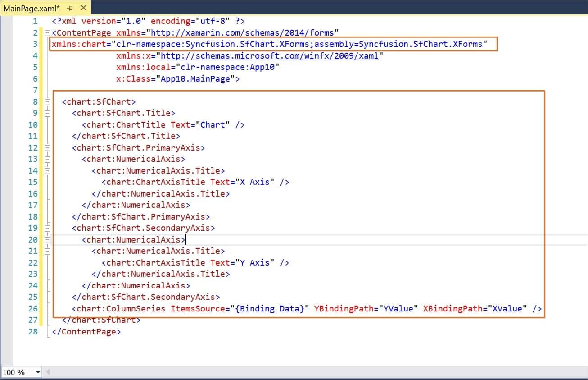Click line number 26 in margin
Image resolution: width=588 pixels, height=380 pixels.
tap(33, 309)
